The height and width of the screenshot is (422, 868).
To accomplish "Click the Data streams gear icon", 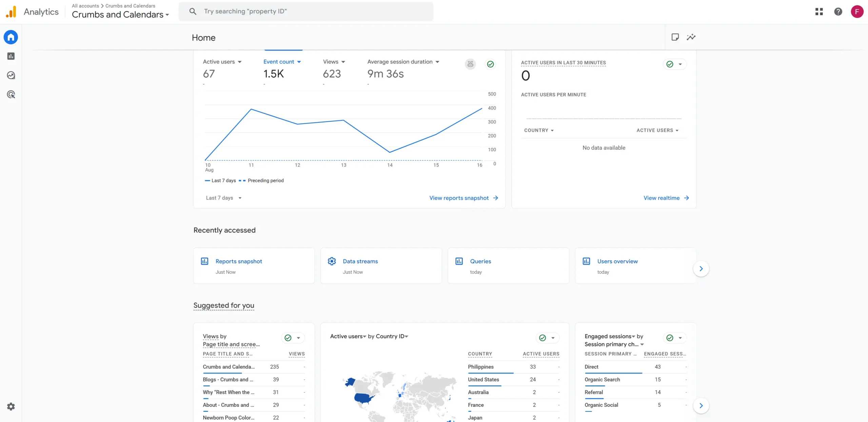I will (x=332, y=261).
